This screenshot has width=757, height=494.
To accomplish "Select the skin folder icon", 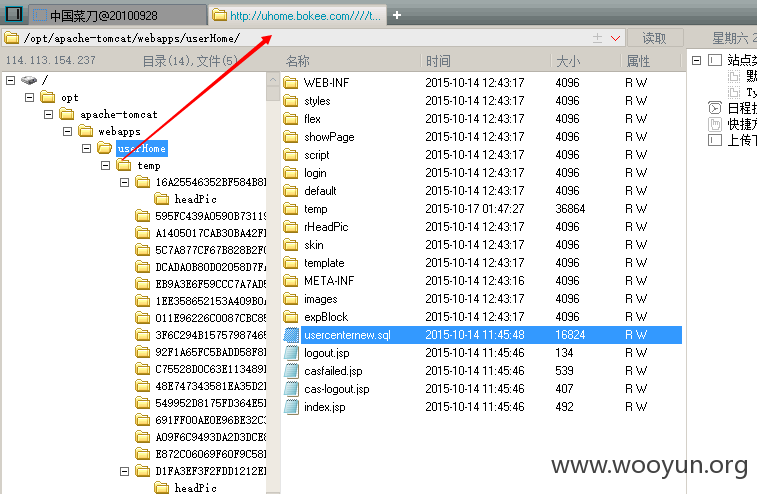I will coord(291,245).
